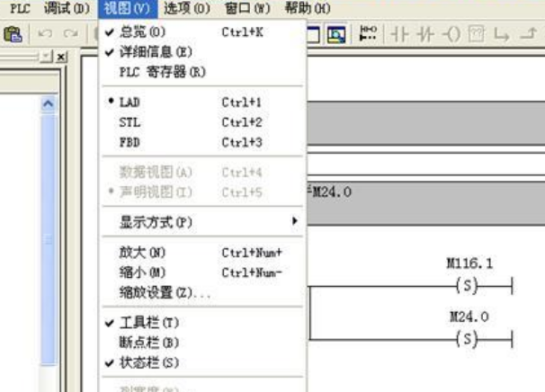Click the M116.1 address label
The image size is (545, 392).
[469, 263]
